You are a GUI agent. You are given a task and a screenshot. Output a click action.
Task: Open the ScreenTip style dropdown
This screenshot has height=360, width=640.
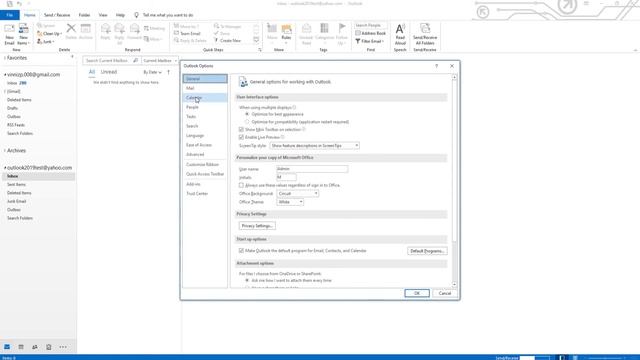coord(314,145)
